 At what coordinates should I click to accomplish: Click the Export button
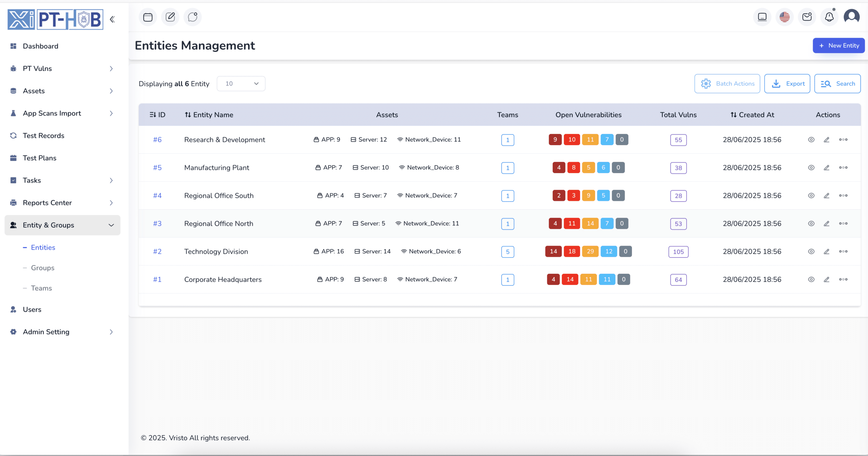click(x=787, y=83)
